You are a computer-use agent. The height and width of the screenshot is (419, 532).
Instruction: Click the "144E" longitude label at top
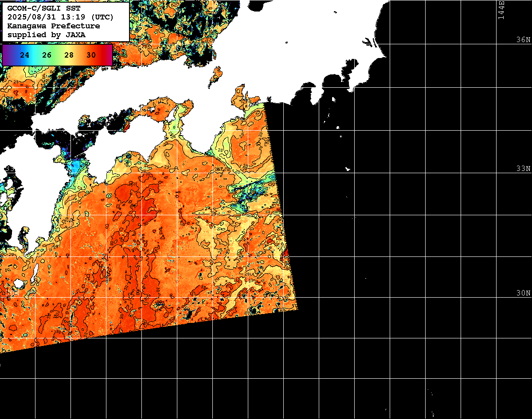[x=501, y=10]
